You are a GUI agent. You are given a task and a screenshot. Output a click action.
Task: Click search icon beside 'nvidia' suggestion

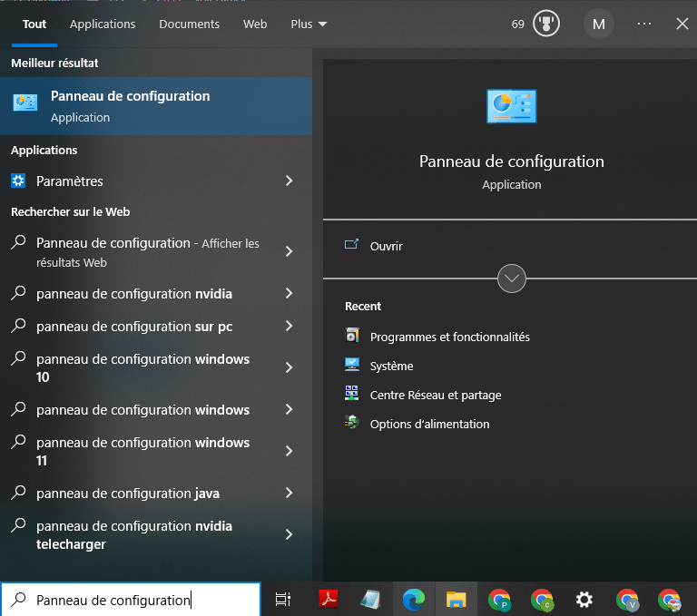(x=19, y=293)
